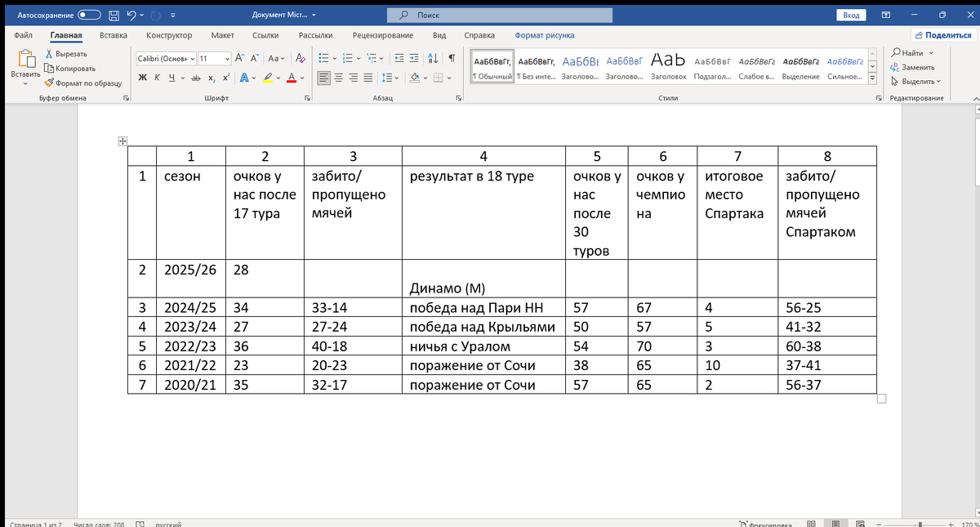Open the Clipboard pane launcher in Буфер обмена
This screenshot has height=527, width=980.
click(126, 98)
